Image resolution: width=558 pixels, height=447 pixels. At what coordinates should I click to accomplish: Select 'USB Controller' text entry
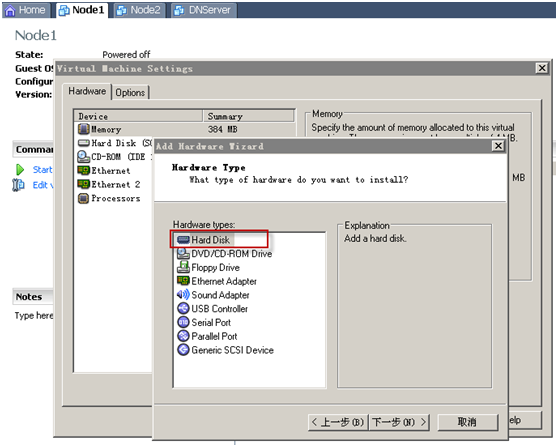pos(220,309)
